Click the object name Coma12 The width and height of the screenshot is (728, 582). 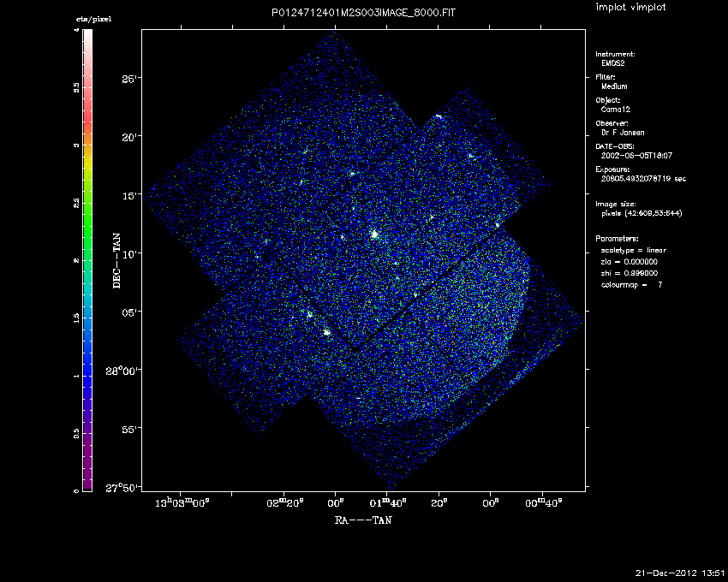[616, 110]
